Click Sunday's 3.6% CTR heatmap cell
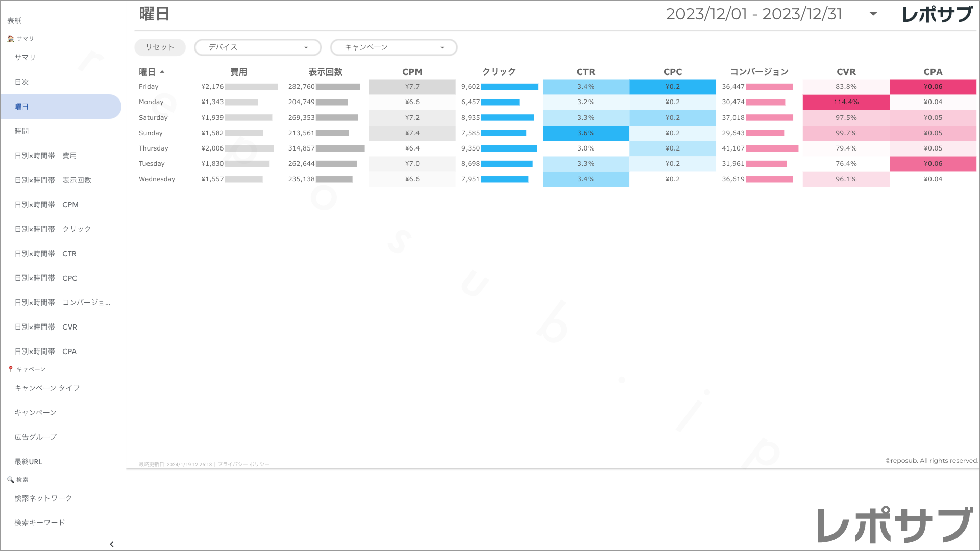The width and height of the screenshot is (980, 551). 585,133
